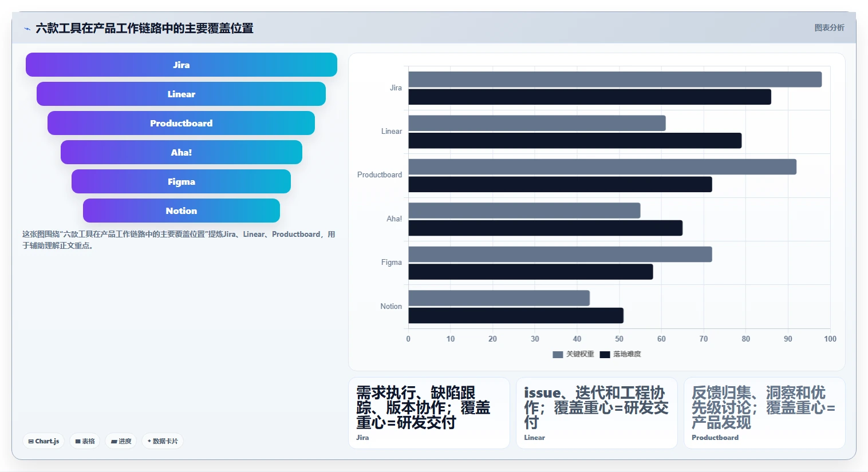Click Figma's dark 落地难度 bar
Viewport: 868px width, 472px height.
531,272
